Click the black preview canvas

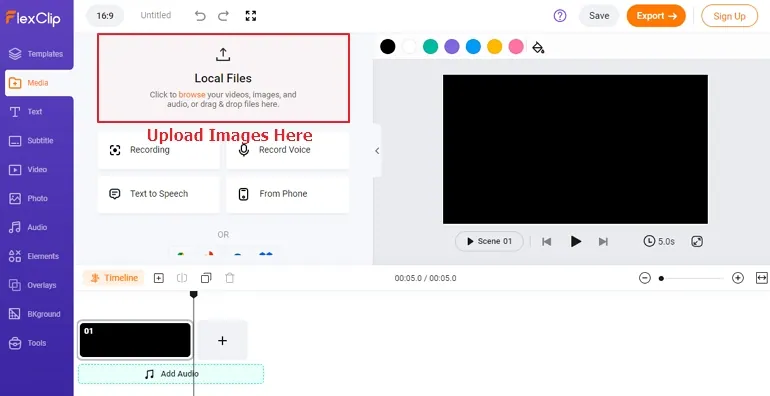coord(575,149)
